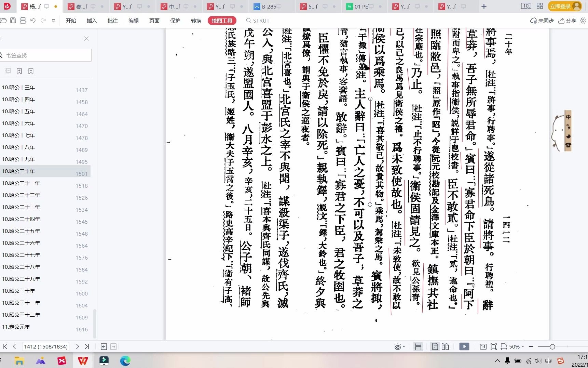The width and height of the screenshot is (588, 368).
Task: Click the 立即登录 login button
Action: (565, 6)
